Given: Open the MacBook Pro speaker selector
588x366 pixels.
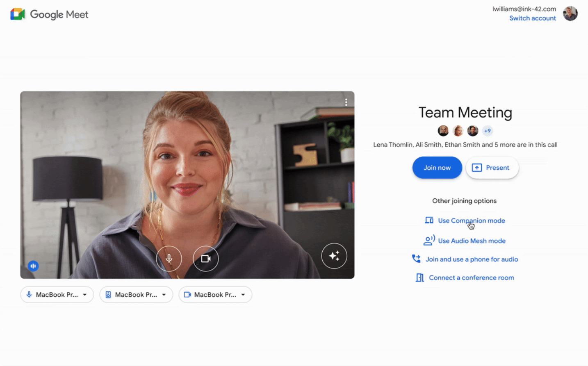Looking at the screenshot, I should pos(136,294).
